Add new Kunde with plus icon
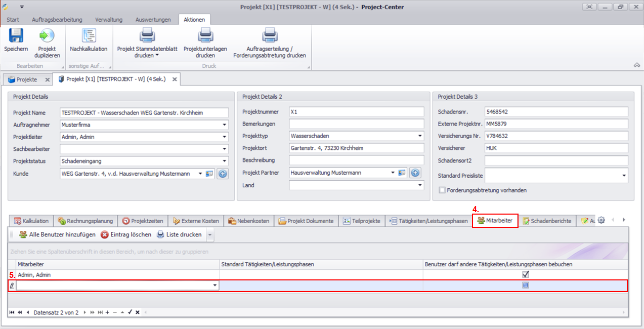This screenshot has width=644, height=329. (x=223, y=174)
